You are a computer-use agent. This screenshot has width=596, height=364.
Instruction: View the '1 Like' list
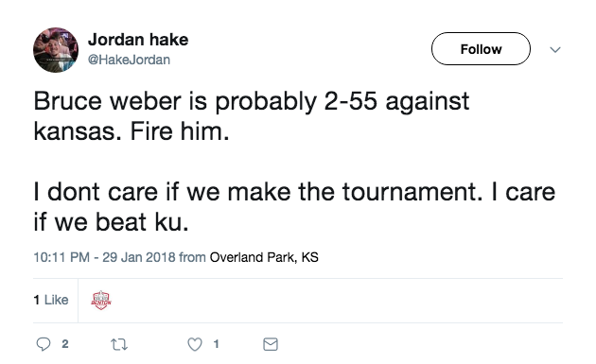pos(51,300)
